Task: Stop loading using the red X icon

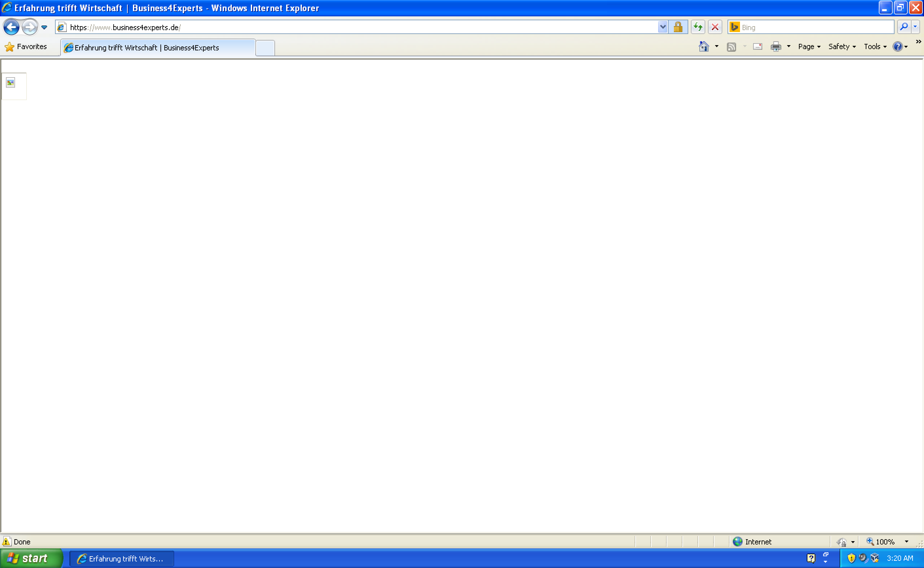Action: pos(715,27)
